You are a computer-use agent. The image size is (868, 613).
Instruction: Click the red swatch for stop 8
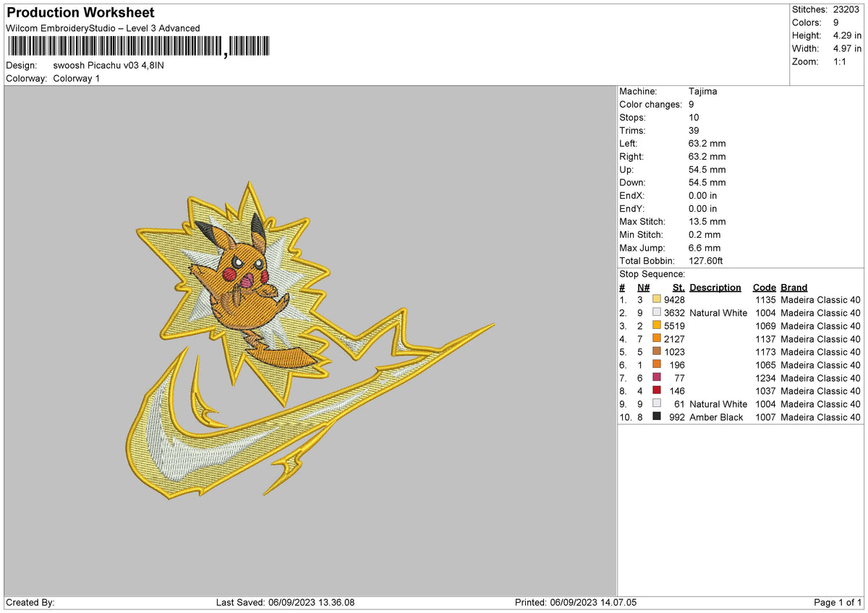tap(656, 391)
